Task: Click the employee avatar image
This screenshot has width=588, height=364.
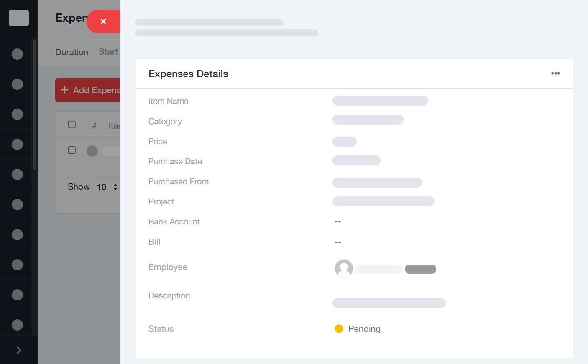Action: click(x=343, y=268)
